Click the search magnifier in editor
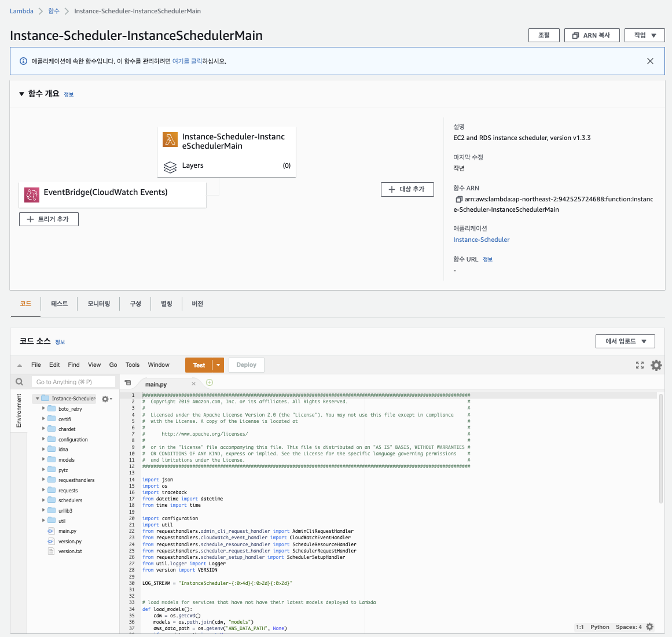672x637 pixels. [x=19, y=382]
